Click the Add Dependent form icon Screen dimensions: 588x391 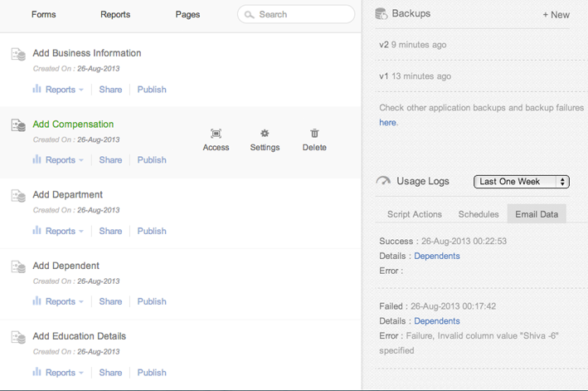click(18, 266)
